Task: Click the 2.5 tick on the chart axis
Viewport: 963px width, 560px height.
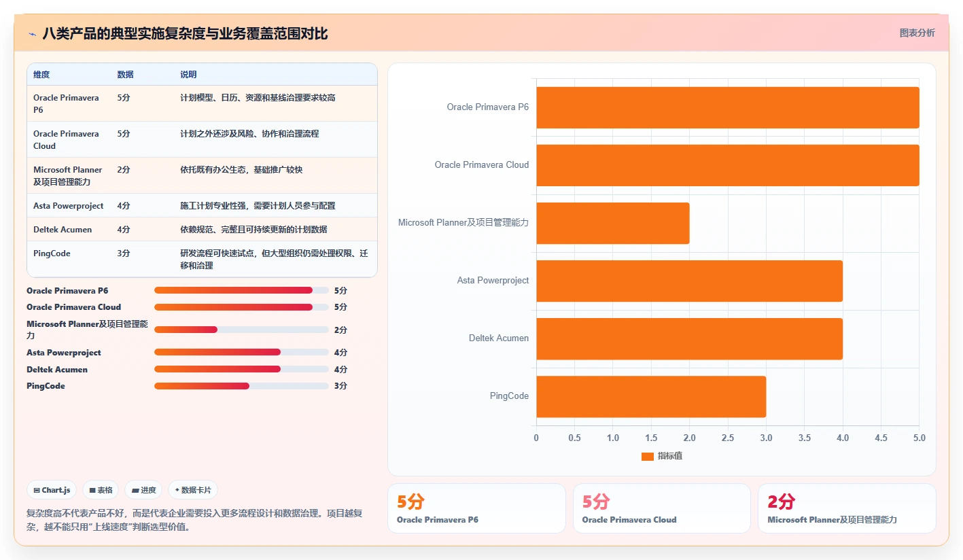Action: point(728,438)
